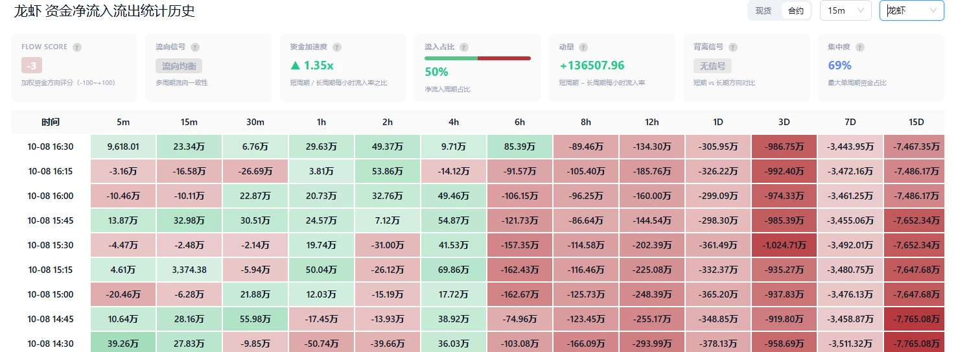Open 集中度 help question-mark icon
The height and width of the screenshot is (352, 980).
[x=859, y=47]
